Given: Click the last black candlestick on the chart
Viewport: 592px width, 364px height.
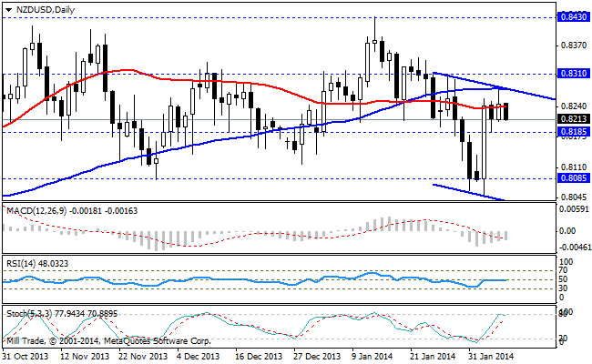Looking at the screenshot, I should click(505, 111).
